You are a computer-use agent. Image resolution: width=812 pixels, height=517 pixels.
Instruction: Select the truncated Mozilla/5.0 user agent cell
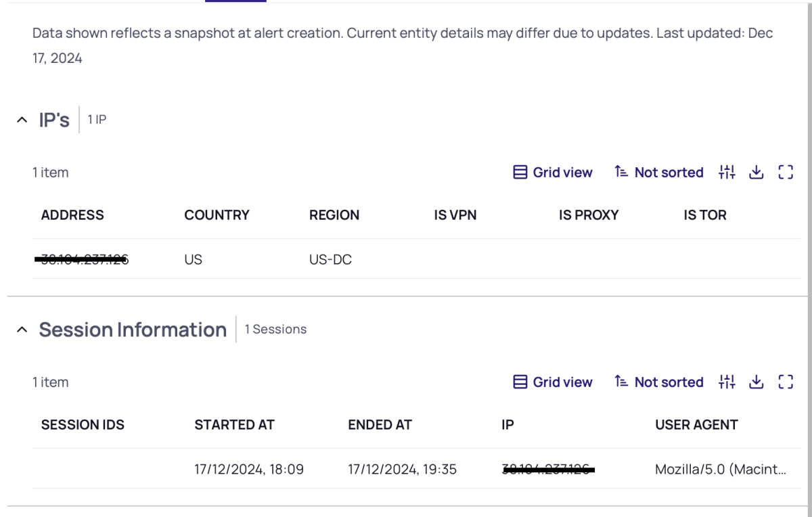click(x=721, y=469)
